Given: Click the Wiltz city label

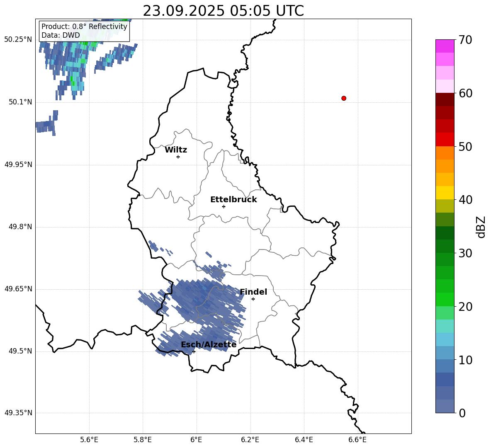Looking at the screenshot, I should click(176, 150).
